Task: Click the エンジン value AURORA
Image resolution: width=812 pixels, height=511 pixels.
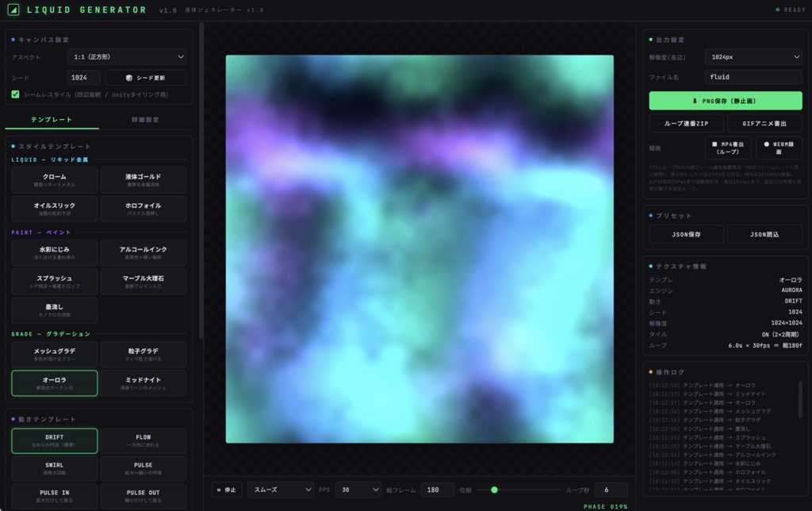Action: coord(792,290)
